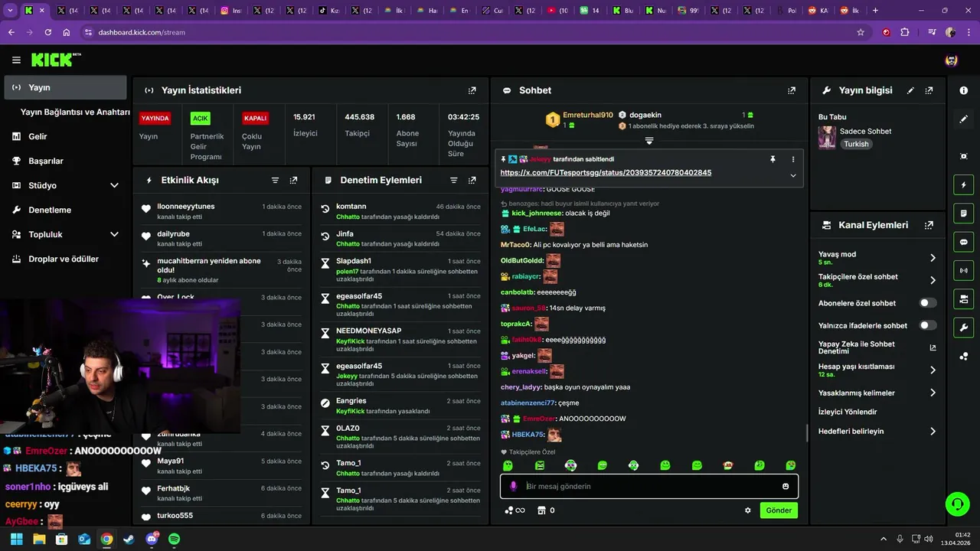Click İzleyici Yönlendir
This screenshot has width=980, height=551.
(848, 412)
